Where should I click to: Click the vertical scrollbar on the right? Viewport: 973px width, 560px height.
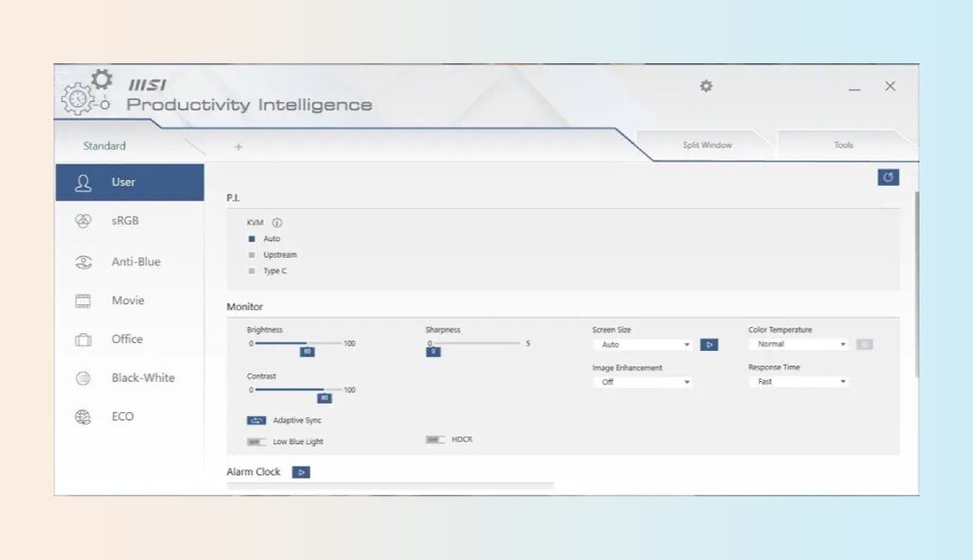[x=916, y=282]
